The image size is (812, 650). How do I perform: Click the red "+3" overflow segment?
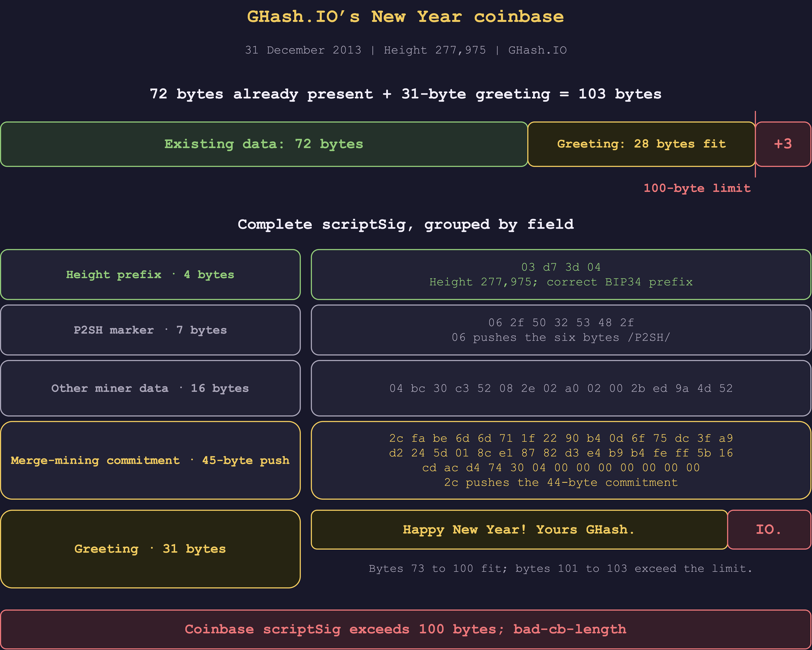783,144
